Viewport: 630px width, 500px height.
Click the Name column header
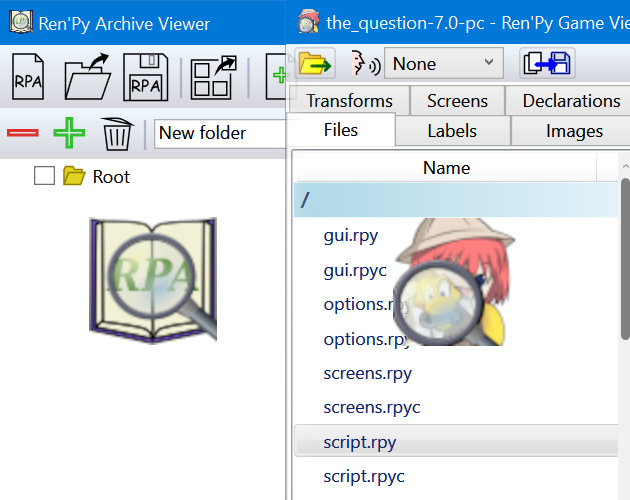pos(446,168)
